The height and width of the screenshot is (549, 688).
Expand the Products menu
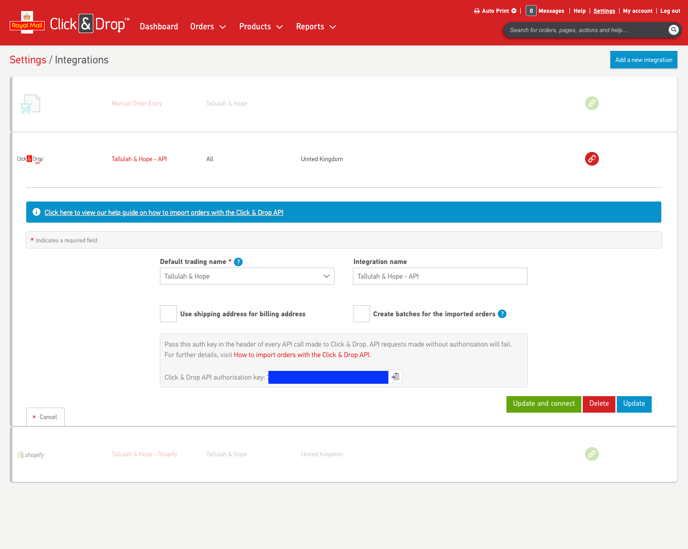[x=261, y=27]
